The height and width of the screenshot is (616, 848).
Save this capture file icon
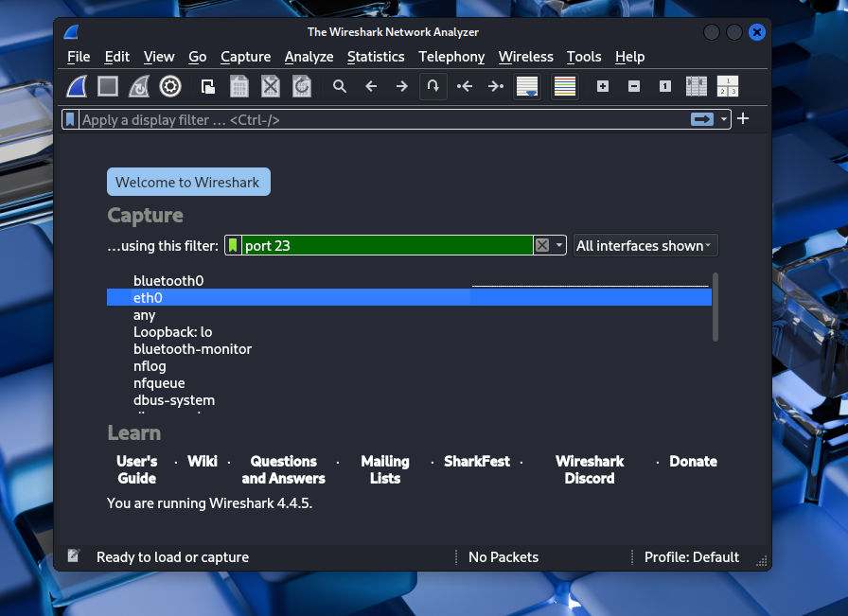[239, 86]
